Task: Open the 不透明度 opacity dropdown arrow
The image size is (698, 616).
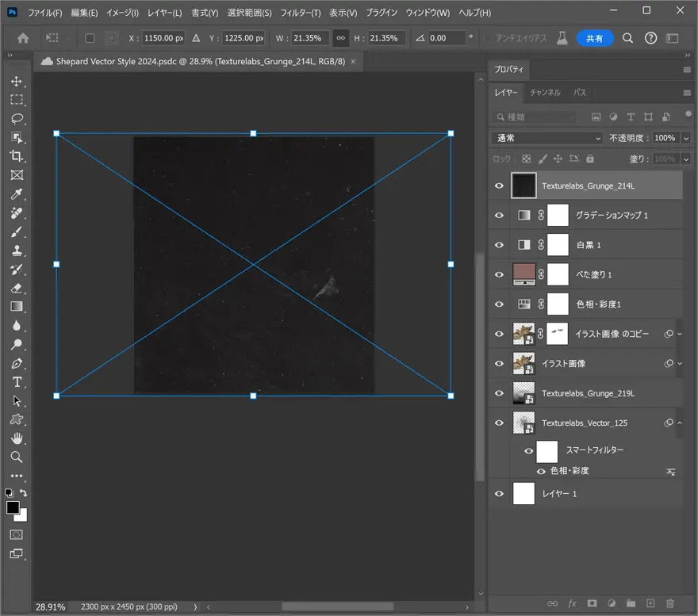Action: click(685, 138)
